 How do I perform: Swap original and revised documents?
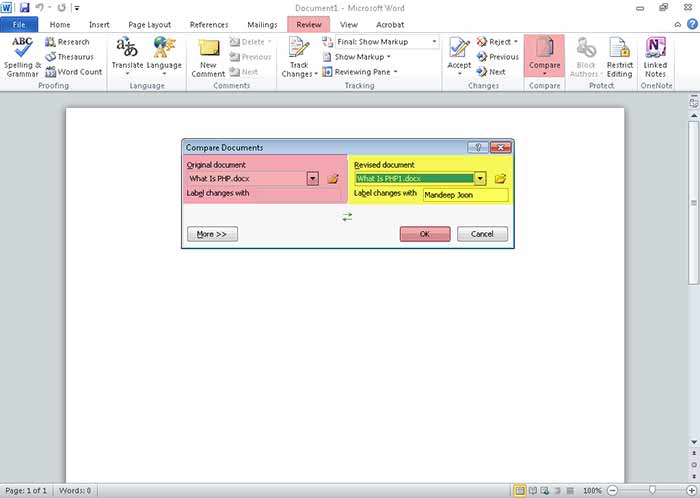(x=347, y=217)
